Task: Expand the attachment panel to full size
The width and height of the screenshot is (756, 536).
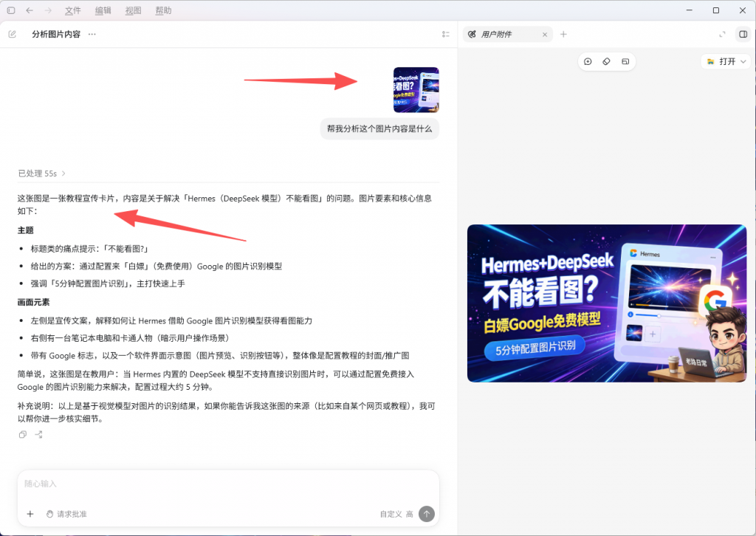Action: 722,34
